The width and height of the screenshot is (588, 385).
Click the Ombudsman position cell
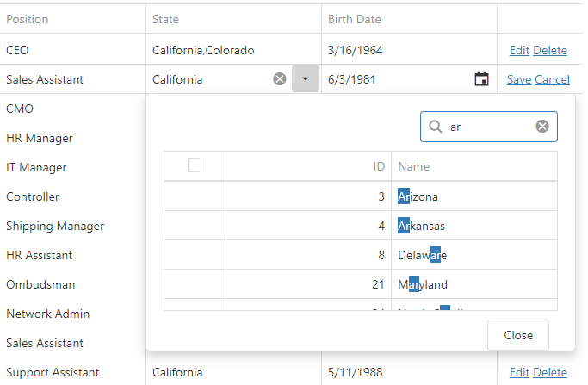click(x=73, y=284)
